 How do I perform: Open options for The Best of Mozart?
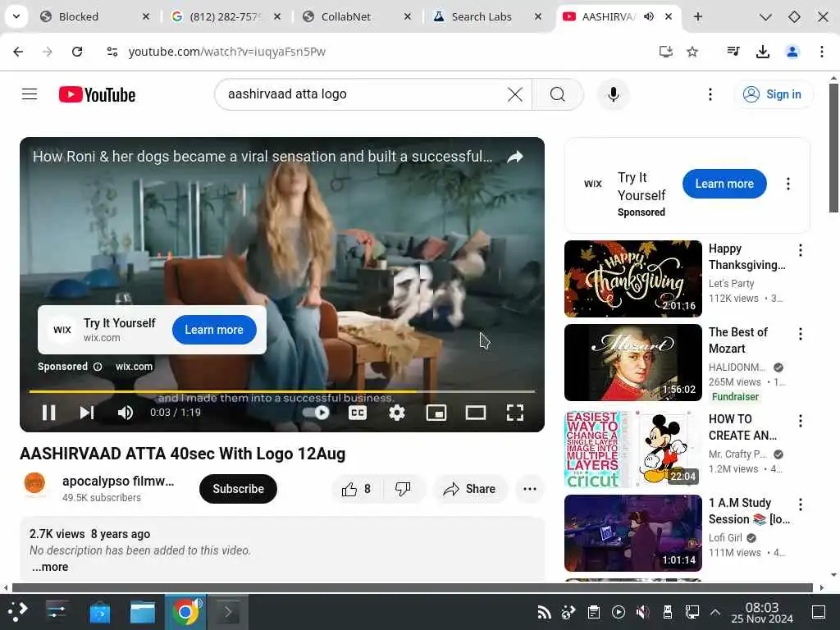tap(801, 334)
